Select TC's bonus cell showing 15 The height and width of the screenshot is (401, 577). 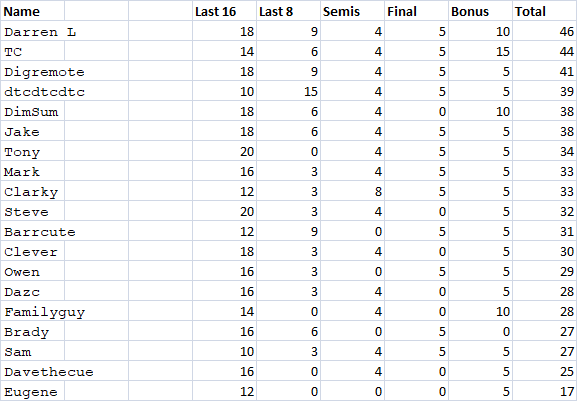480,51
